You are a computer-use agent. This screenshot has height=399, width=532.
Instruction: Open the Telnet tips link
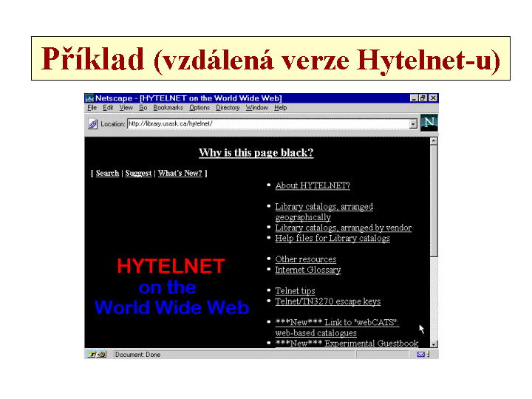[295, 291]
